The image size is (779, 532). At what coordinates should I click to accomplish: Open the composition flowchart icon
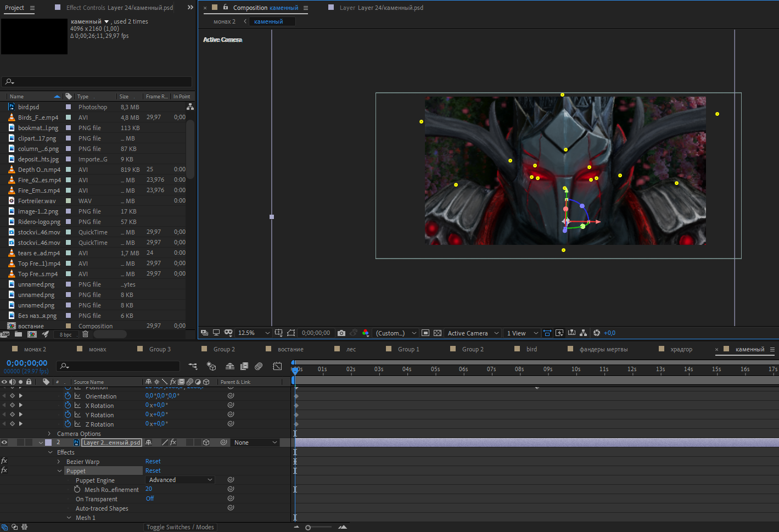(x=583, y=333)
